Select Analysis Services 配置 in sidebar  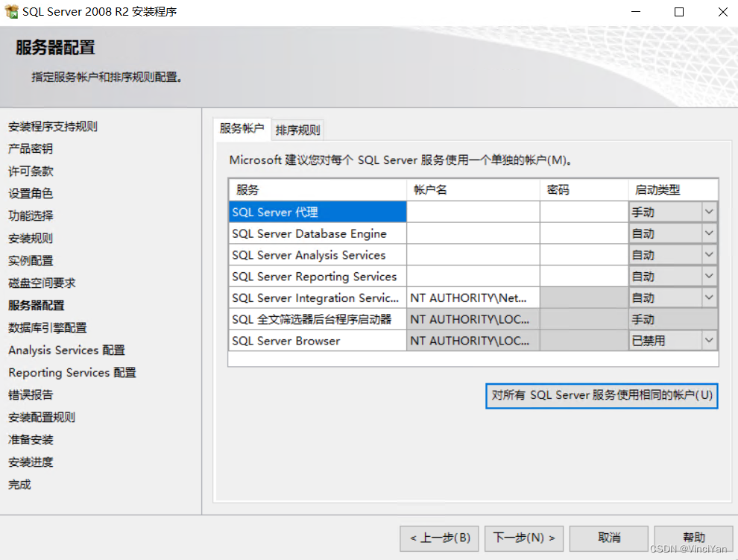coord(66,350)
